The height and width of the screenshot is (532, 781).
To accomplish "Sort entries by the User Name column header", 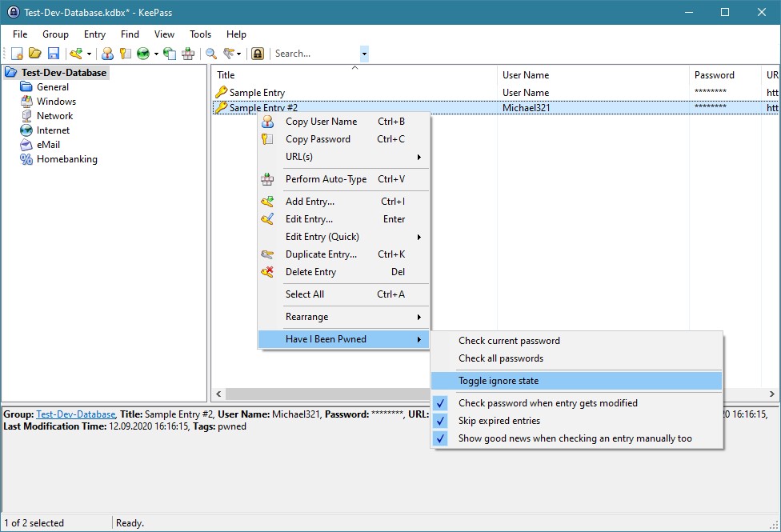I will 593,75.
